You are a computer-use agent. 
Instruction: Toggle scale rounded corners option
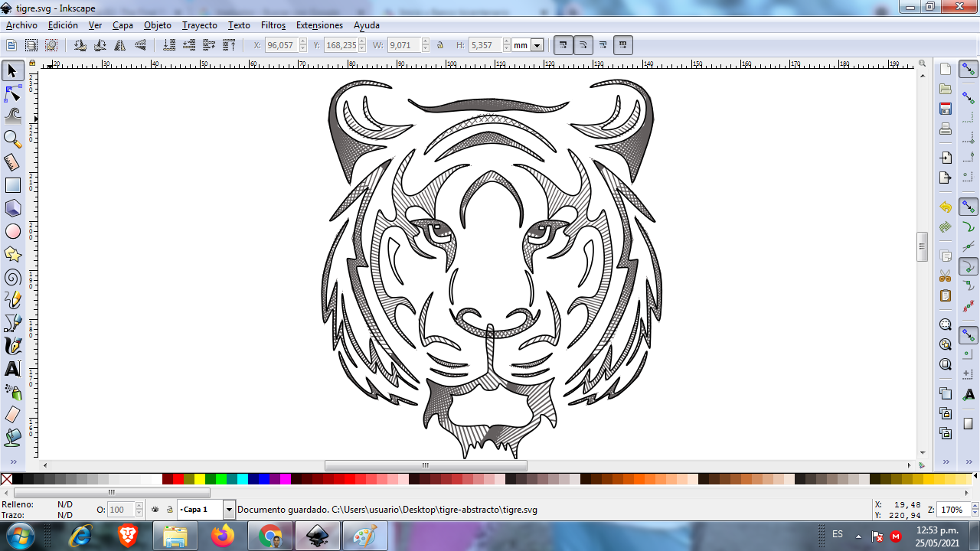(x=583, y=45)
